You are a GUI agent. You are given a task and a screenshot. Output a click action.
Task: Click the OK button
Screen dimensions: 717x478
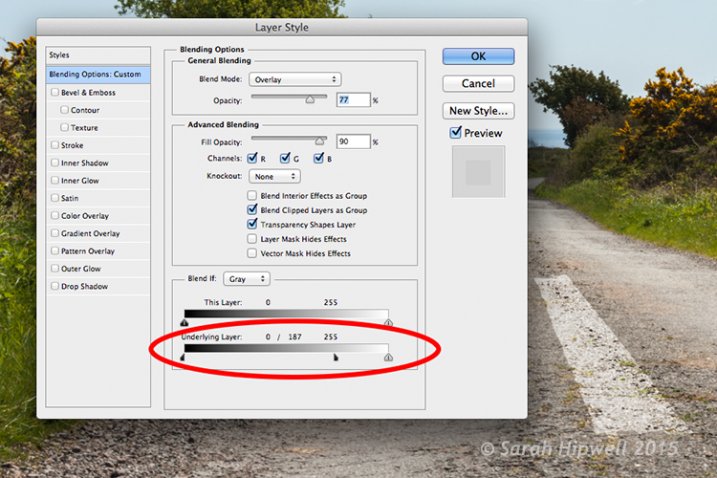[478, 56]
